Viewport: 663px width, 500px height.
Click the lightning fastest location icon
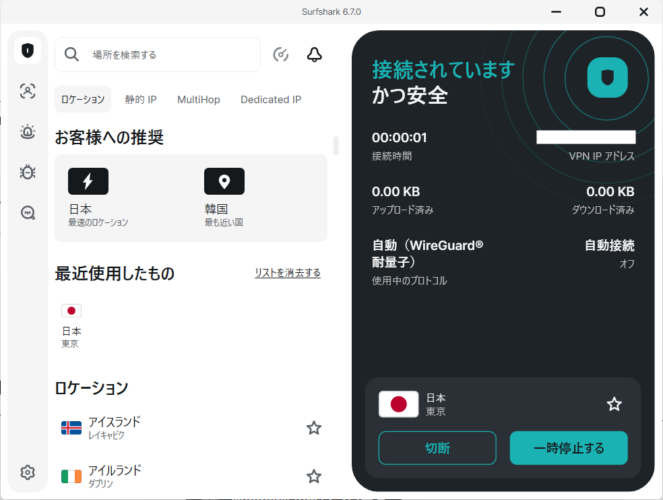[x=88, y=181]
